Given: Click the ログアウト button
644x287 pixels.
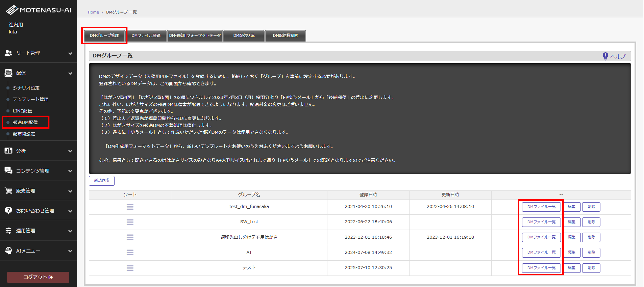Looking at the screenshot, I should pyautogui.click(x=38, y=277).
